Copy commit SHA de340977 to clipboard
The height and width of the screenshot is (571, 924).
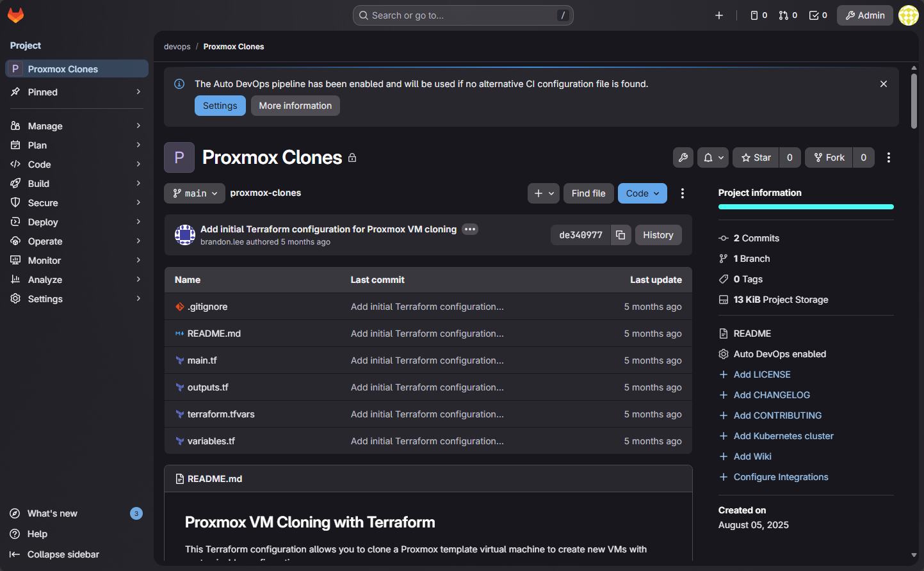pyautogui.click(x=620, y=235)
